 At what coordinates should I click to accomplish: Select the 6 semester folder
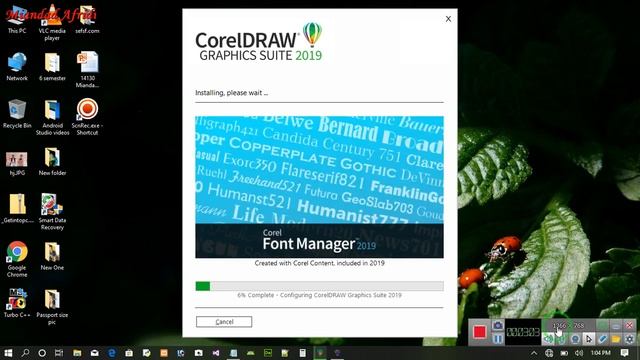[x=52, y=67]
